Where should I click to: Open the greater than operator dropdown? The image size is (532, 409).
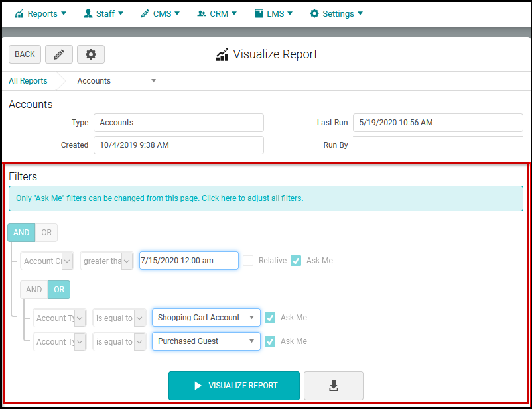point(107,261)
